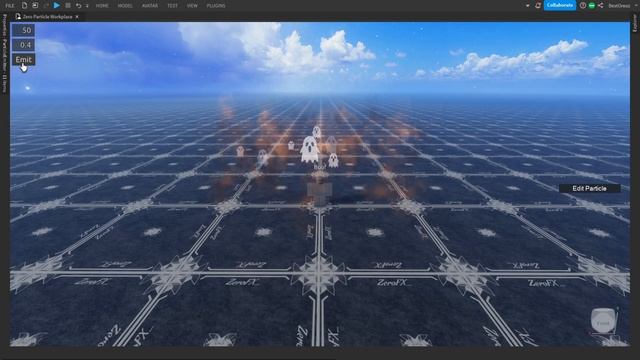Switch to the TEST ribbon tab
The height and width of the screenshot is (360, 640).
[x=172, y=6]
